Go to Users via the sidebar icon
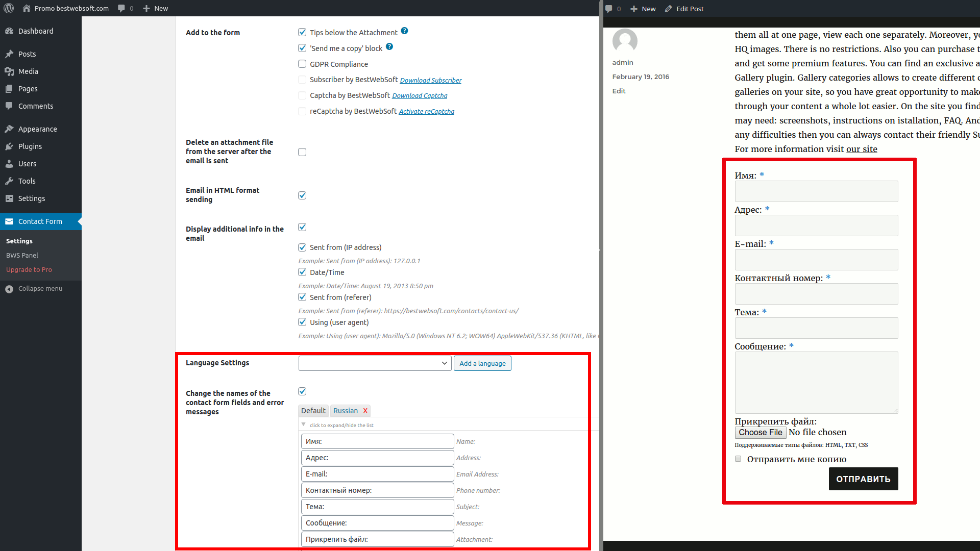This screenshot has width=980, height=551. (x=27, y=163)
